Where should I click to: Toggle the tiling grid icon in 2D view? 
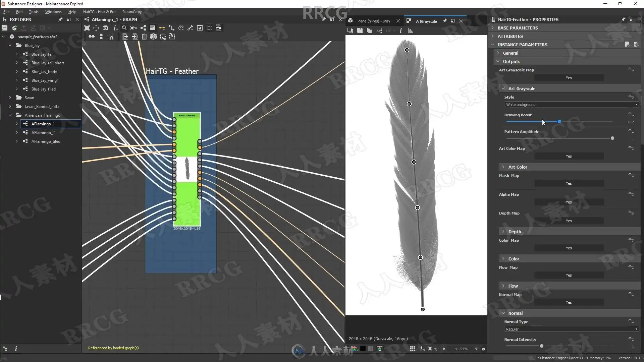[412, 349]
